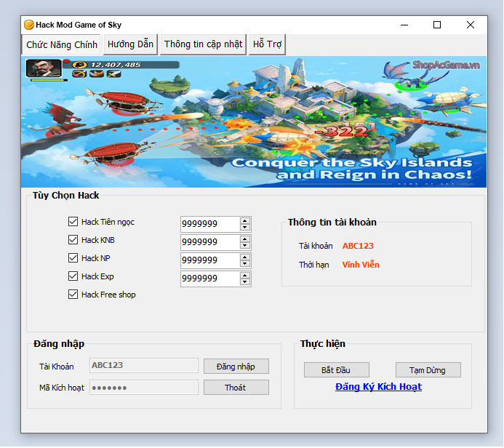Uncheck the Hack Free shop option
Viewport: 504px width, 448px height.
tap(73, 295)
